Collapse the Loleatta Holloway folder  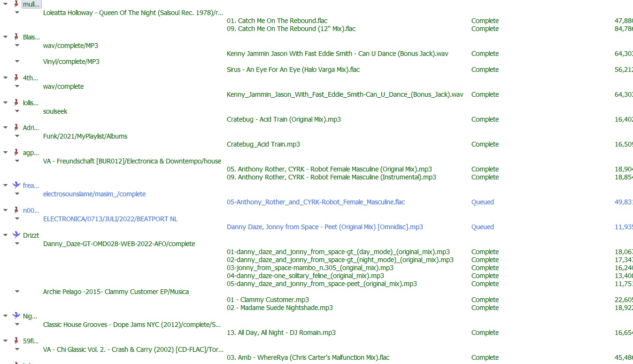(x=17, y=13)
